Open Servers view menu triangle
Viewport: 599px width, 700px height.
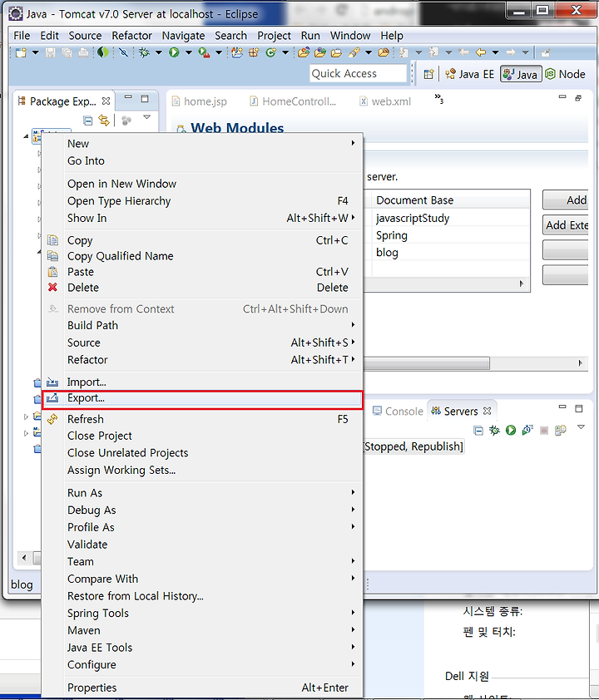tap(582, 427)
